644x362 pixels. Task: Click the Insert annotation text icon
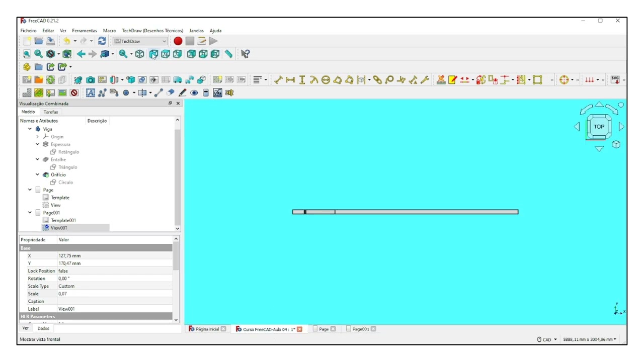pos(90,93)
